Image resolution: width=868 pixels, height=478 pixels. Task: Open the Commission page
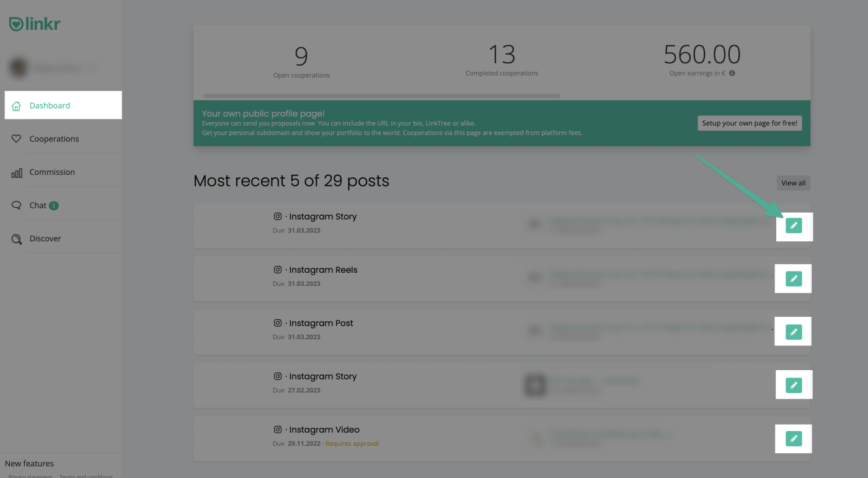coord(52,172)
